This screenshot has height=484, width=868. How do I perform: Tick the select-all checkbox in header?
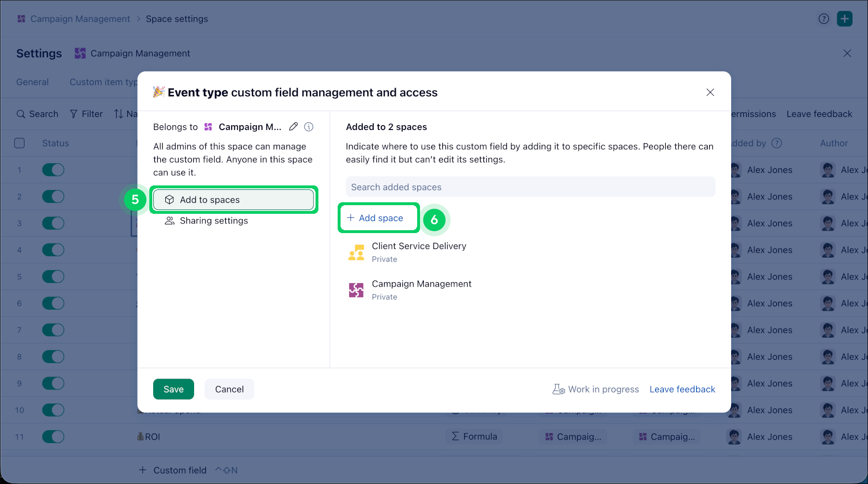pyautogui.click(x=20, y=143)
